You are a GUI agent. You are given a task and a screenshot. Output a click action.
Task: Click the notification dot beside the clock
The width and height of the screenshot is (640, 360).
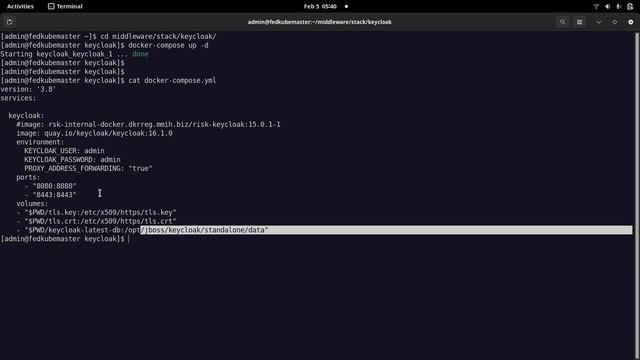tap(347, 6)
